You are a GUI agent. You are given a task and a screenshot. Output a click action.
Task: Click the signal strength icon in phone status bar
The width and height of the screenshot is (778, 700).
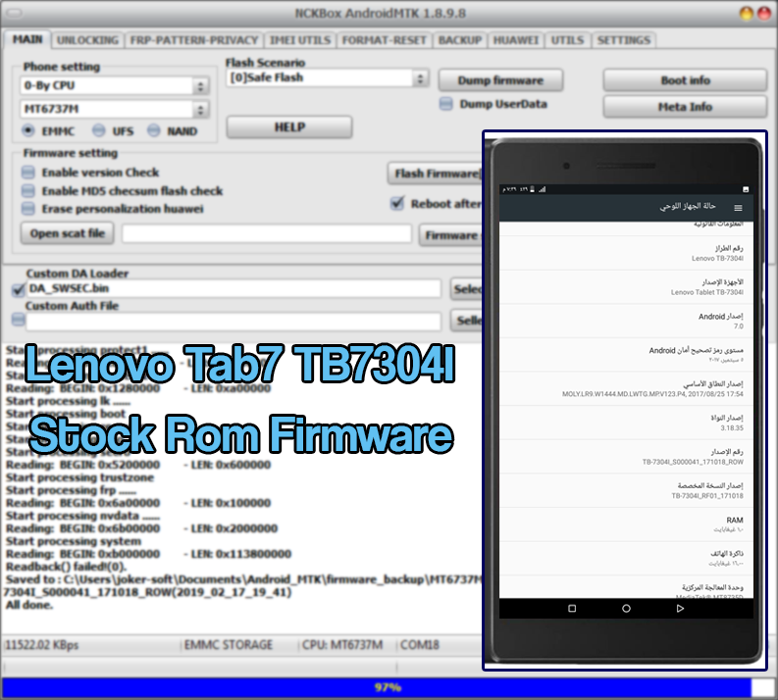(x=542, y=189)
